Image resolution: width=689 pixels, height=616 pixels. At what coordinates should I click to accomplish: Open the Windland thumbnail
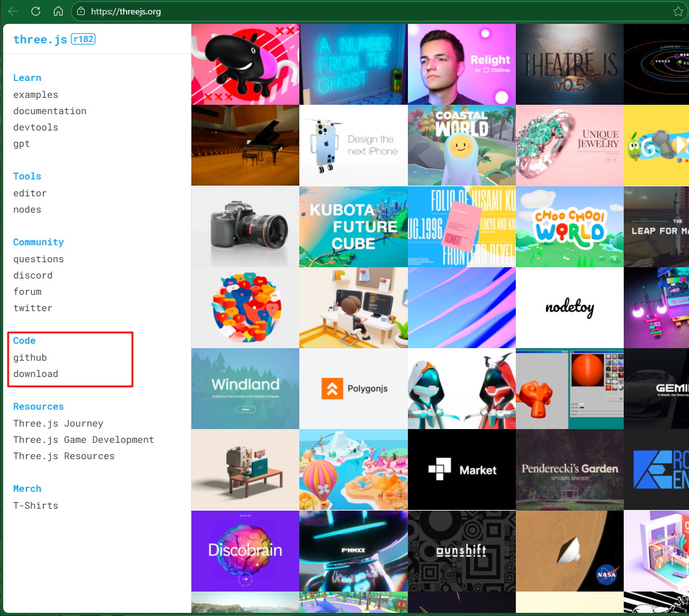[x=245, y=389]
